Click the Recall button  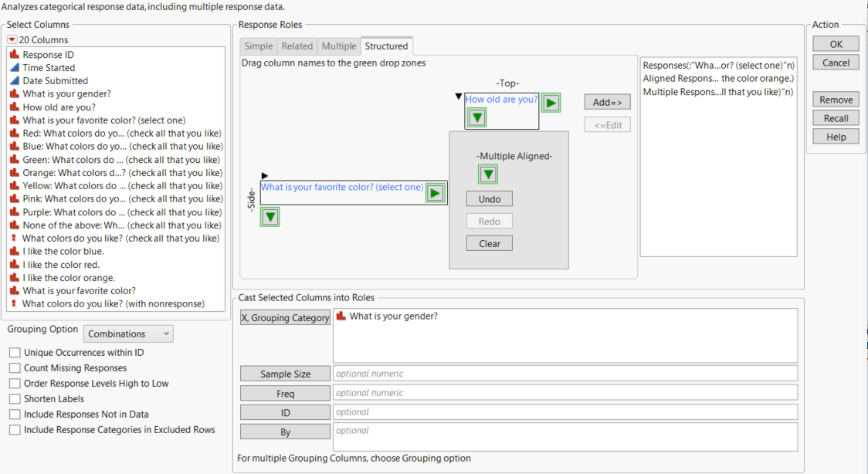836,117
